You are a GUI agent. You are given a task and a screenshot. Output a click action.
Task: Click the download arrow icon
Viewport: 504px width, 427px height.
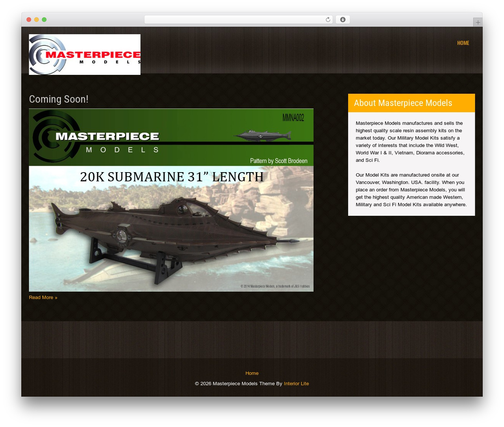(343, 20)
